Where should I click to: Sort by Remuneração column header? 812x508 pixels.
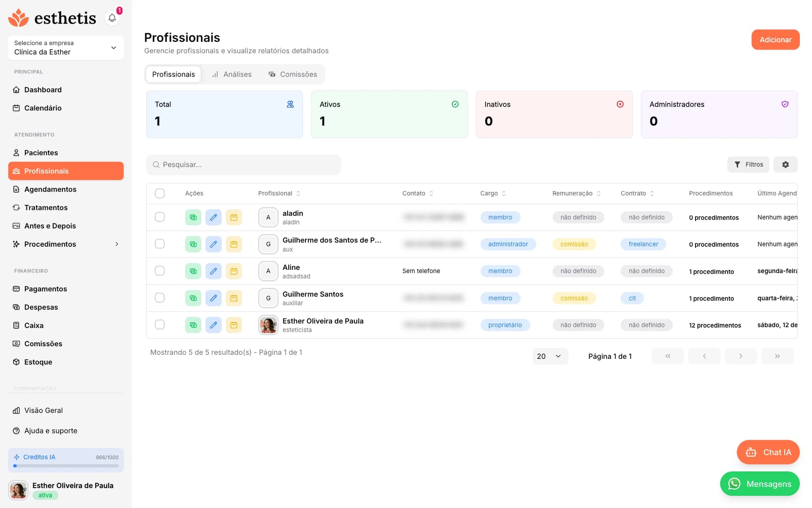[x=577, y=193]
